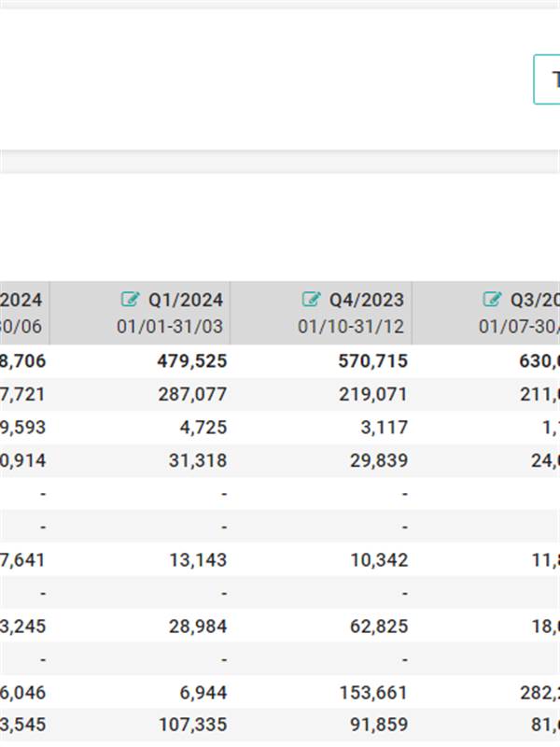Click the 6,944 cell
This screenshot has width=560, height=747.
point(203,693)
